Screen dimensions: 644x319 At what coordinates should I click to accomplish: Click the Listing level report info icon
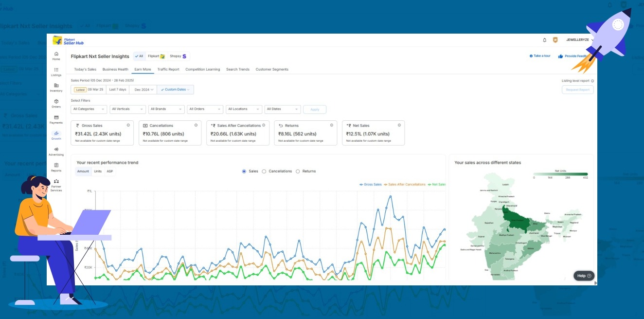point(592,81)
